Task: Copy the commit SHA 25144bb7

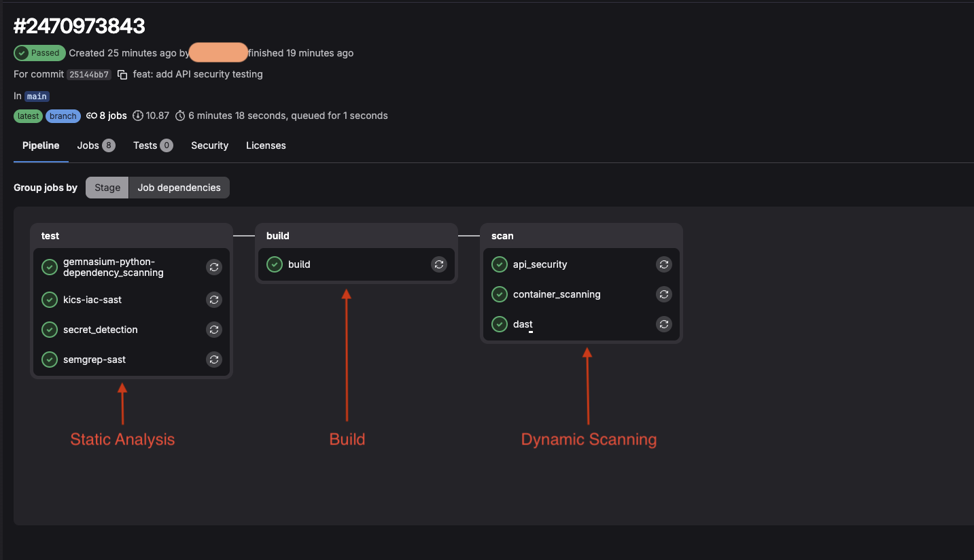Action: [122, 74]
